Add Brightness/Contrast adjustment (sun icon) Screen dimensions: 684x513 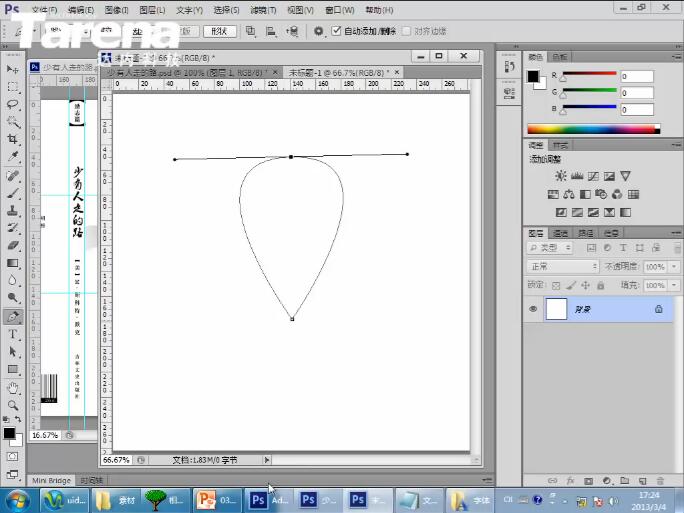pyautogui.click(x=561, y=176)
